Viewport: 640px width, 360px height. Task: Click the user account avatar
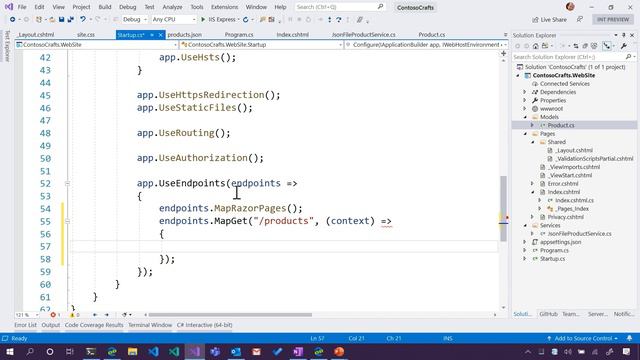click(570, 7)
